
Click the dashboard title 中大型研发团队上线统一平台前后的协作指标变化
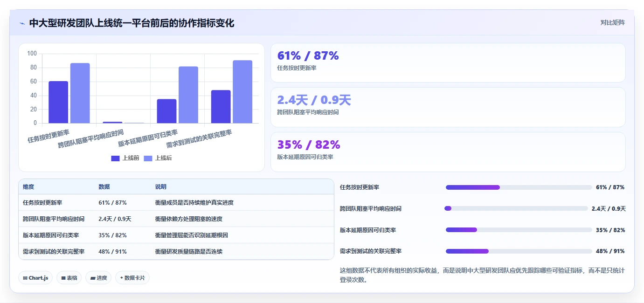tap(132, 23)
